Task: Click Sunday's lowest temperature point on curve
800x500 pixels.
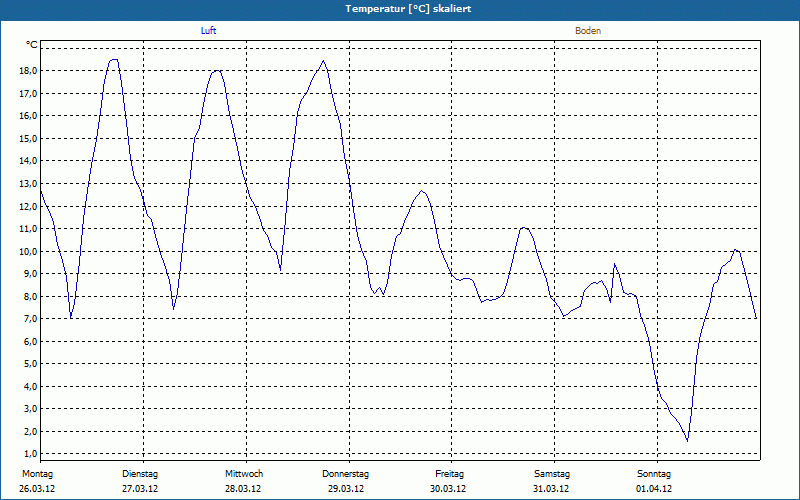Action: [x=687, y=441]
